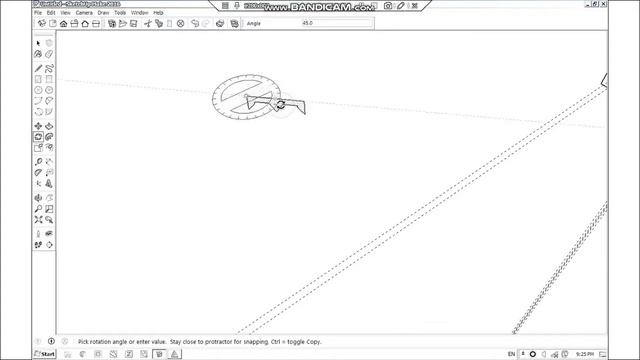640x360 pixels.
Task: Switch to Right view
Action: pyautogui.click(x=74, y=24)
